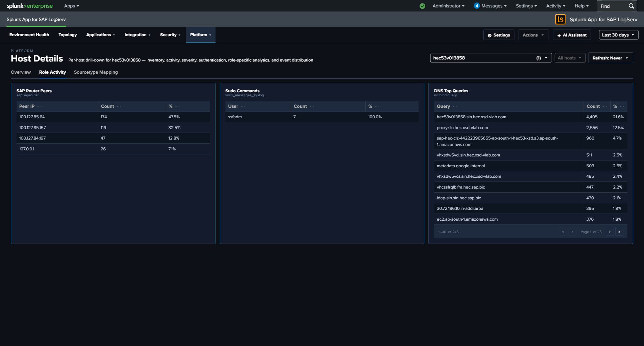Click query ec2.ap-south-1.amazonaws.com
The width and height of the screenshot is (644, 346).
coord(467,219)
